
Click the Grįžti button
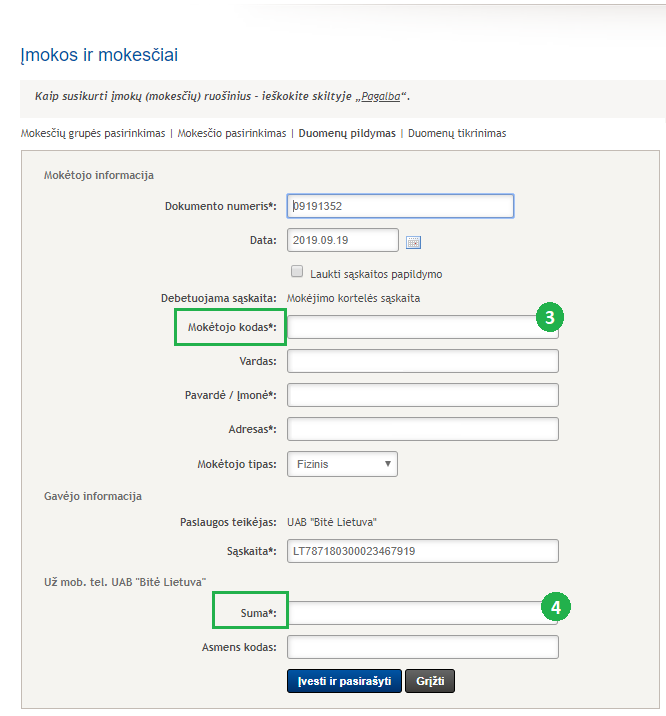tap(430, 682)
